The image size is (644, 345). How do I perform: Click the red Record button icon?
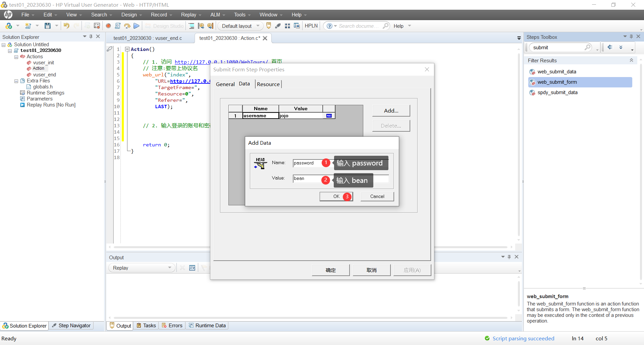[108, 26]
